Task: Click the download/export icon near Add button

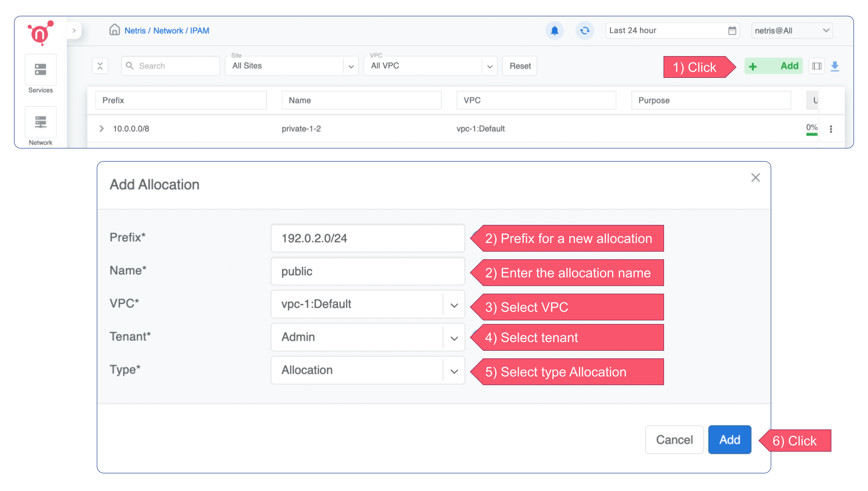Action: pos(835,66)
